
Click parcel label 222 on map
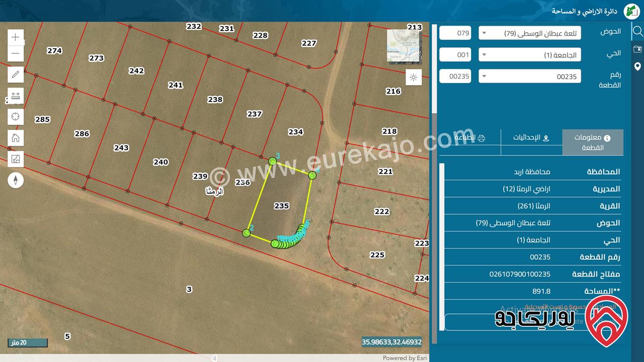(x=382, y=212)
